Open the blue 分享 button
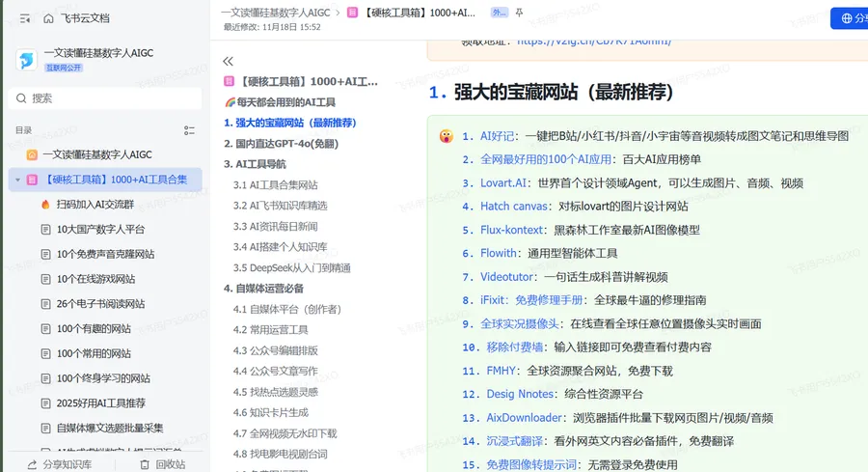 click(849, 18)
